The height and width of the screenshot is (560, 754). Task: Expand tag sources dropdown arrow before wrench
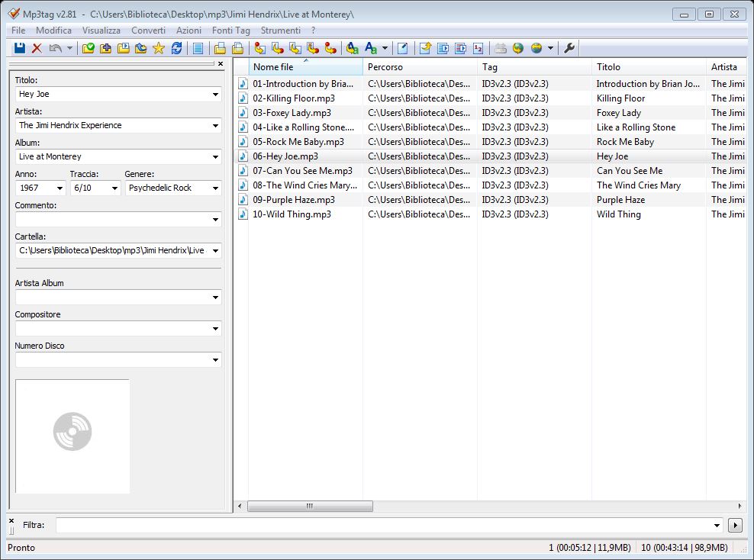coord(550,48)
